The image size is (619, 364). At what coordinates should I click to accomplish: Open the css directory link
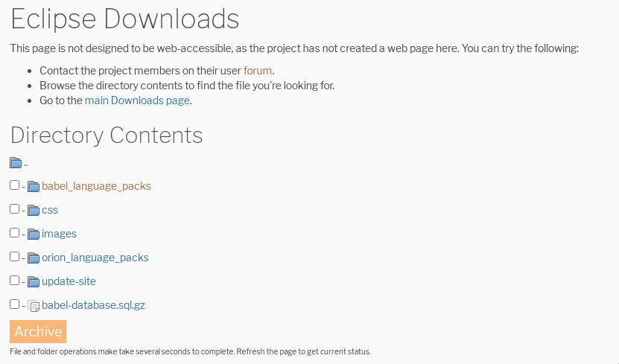[x=50, y=210]
